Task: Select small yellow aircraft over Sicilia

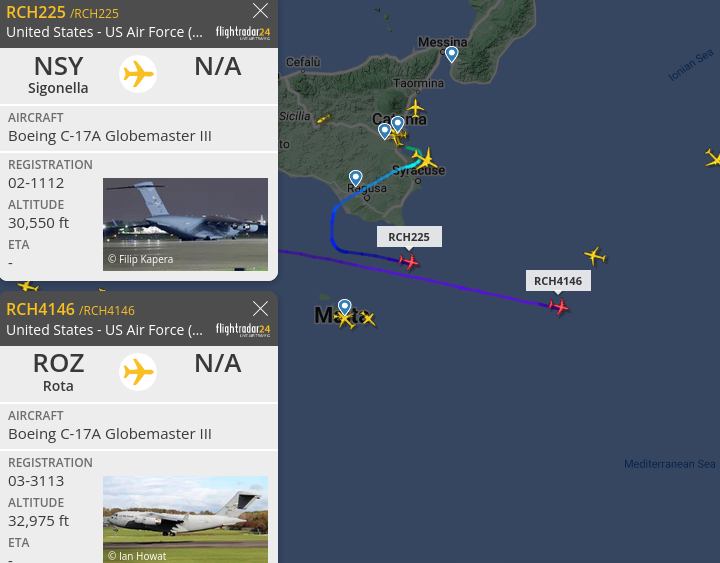Action: coord(323,119)
